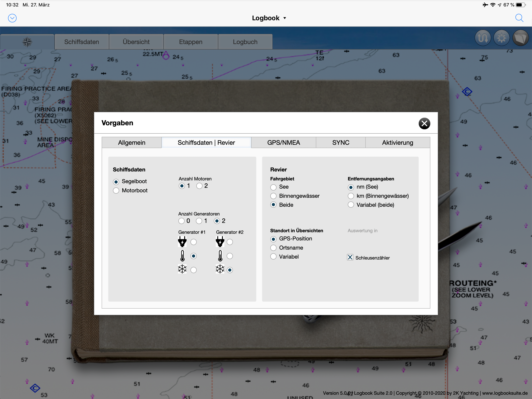The width and height of the screenshot is (532, 399).
Task: Click Generator #1 power plug icon
Action: [182, 242]
